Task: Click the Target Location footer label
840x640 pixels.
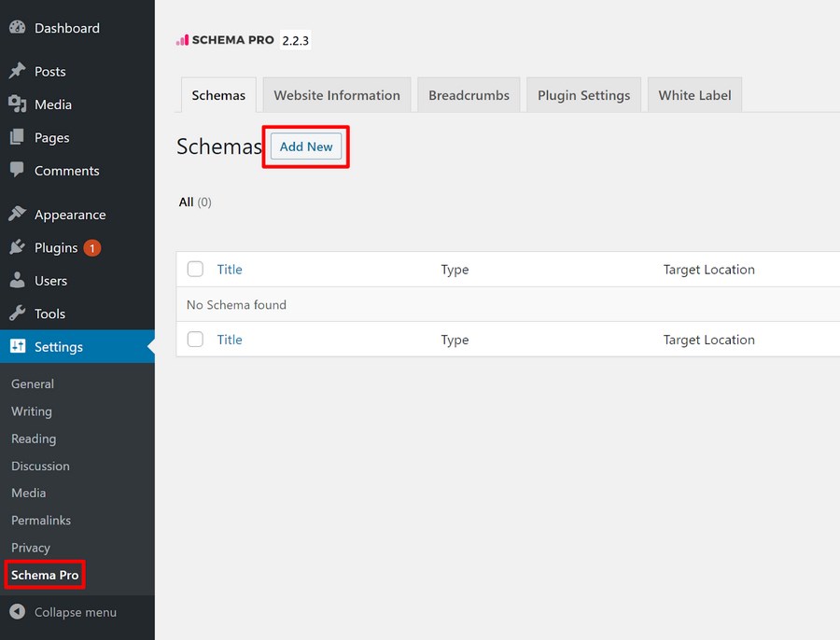Action: tap(708, 340)
